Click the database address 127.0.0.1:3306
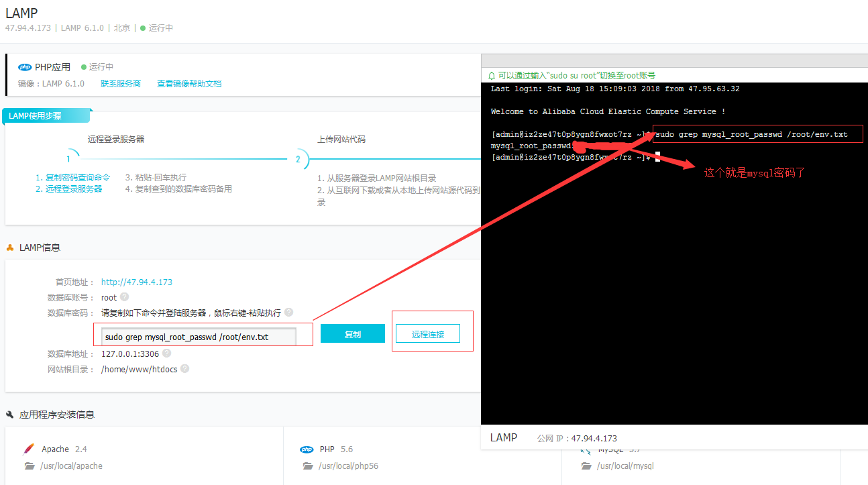 (130, 354)
